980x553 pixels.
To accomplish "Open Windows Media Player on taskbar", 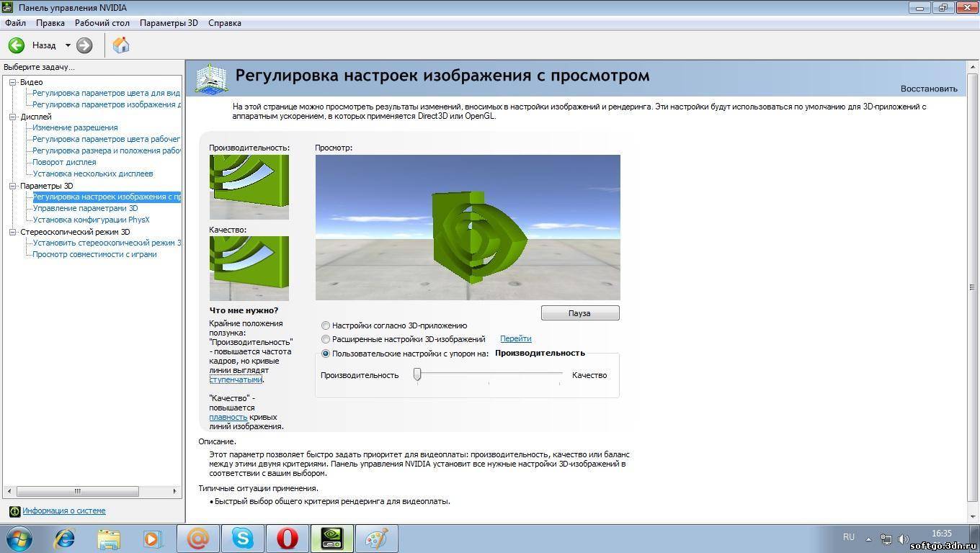I will point(153,539).
